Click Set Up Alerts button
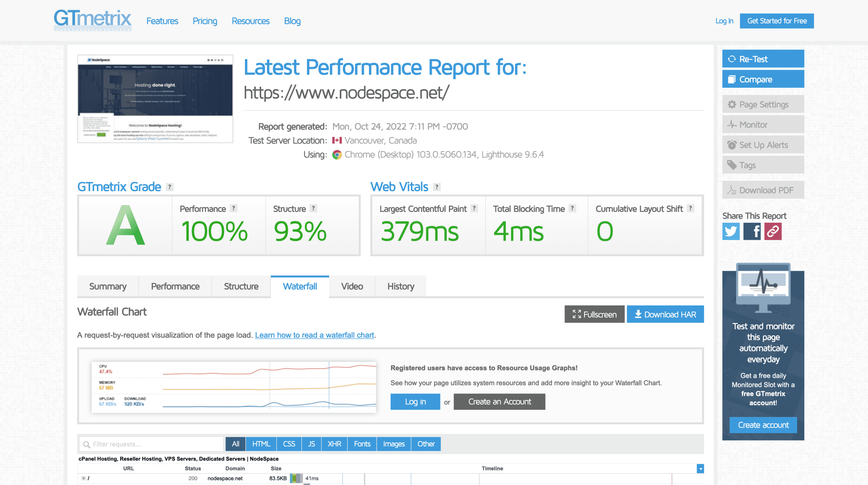 pos(763,145)
